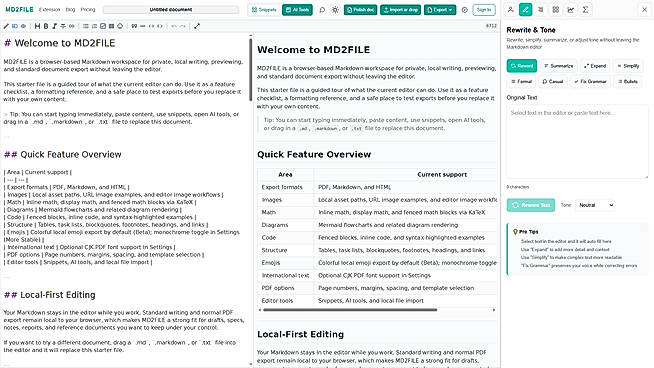Open the Extension link
The height and width of the screenshot is (368, 654).
(49, 10)
